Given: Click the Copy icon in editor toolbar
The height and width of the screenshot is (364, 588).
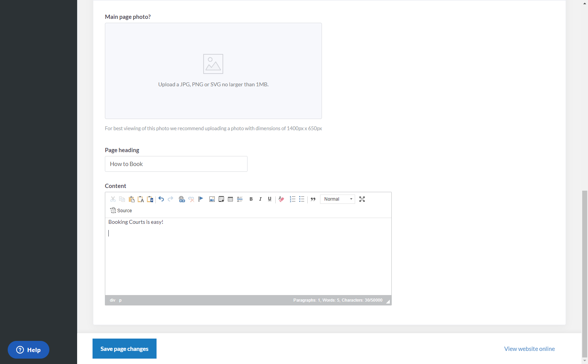Looking at the screenshot, I should click(x=122, y=199).
